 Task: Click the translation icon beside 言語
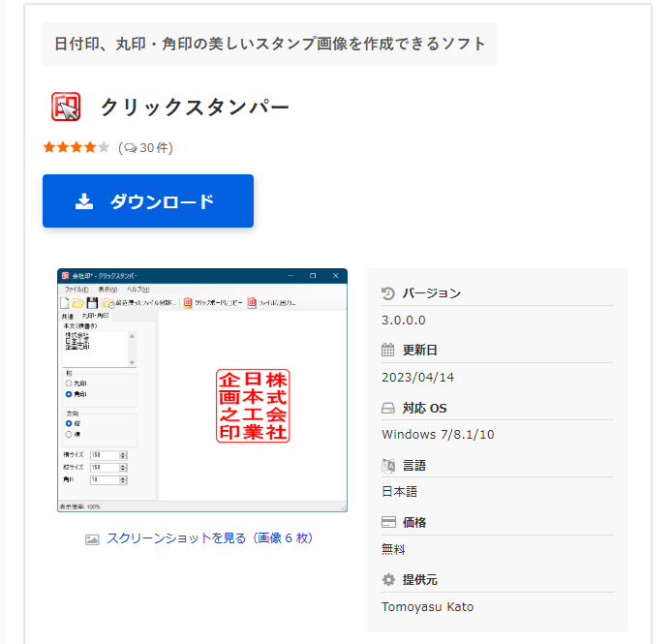click(x=388, y=466)
